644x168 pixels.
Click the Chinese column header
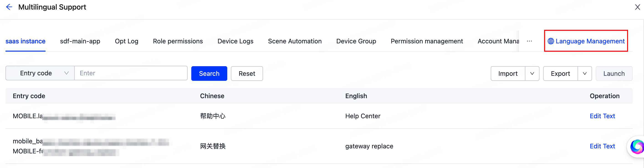coord(212,96)
